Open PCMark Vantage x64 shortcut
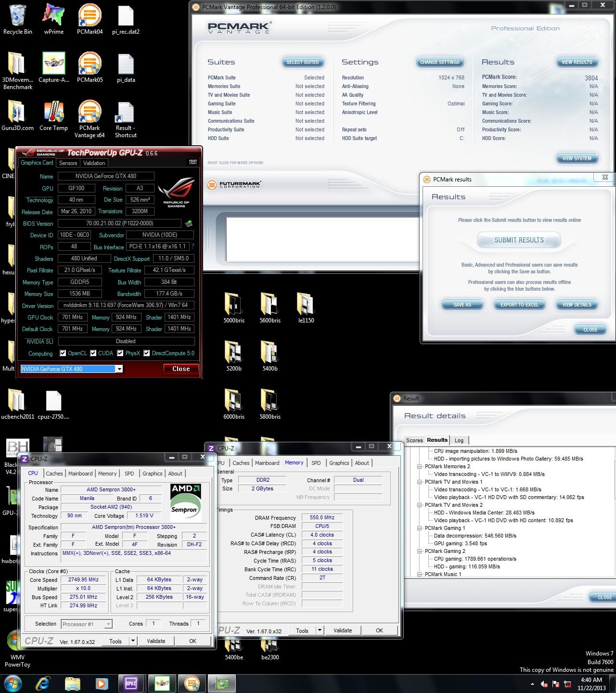Screen dimensions: 616x693 click(x=90, y=119)
